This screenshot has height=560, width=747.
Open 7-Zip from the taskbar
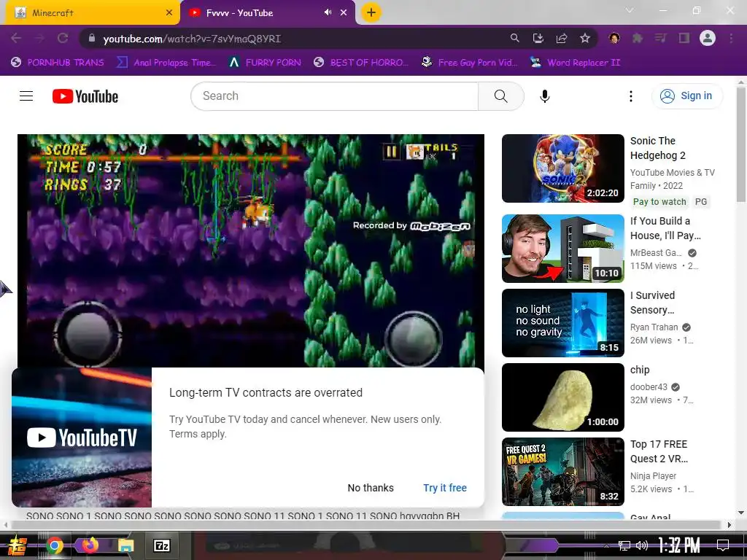(161, 545)
